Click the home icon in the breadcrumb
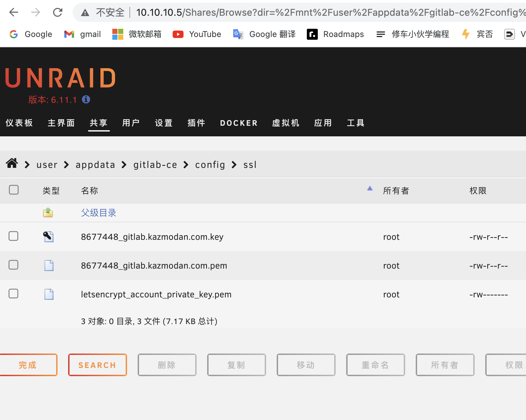 tap(12, 163)
